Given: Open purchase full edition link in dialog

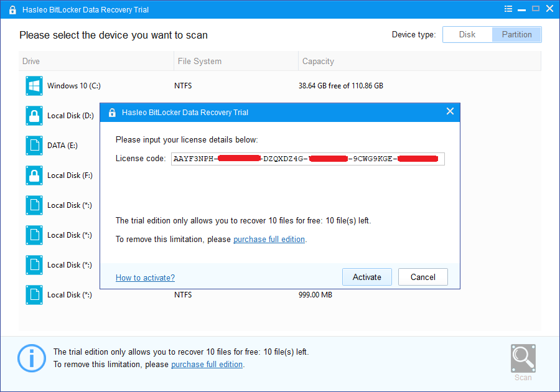Looking at the screenshot, I should click(x=269, y=239).
